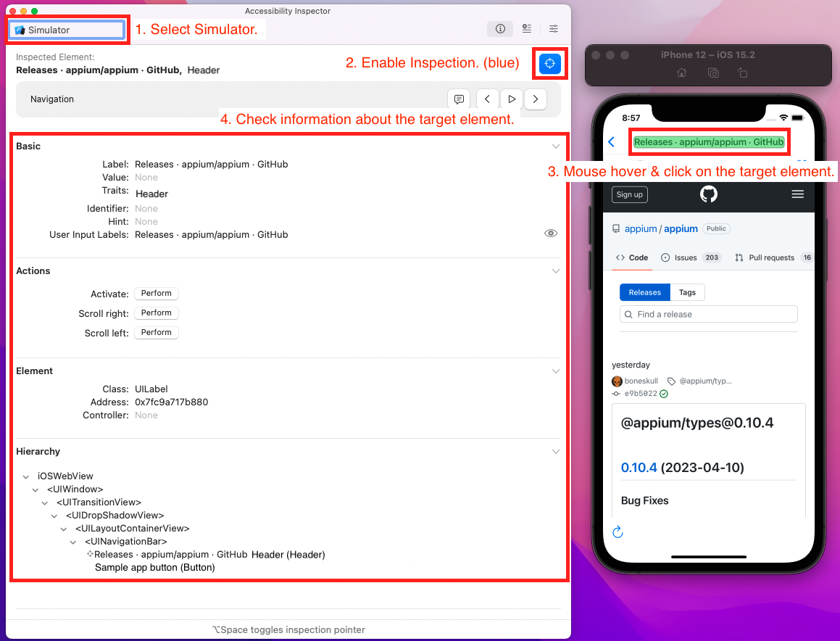
Task: Focus the Find a release search field
Action: pyautogui.click(x=709, y=314)
